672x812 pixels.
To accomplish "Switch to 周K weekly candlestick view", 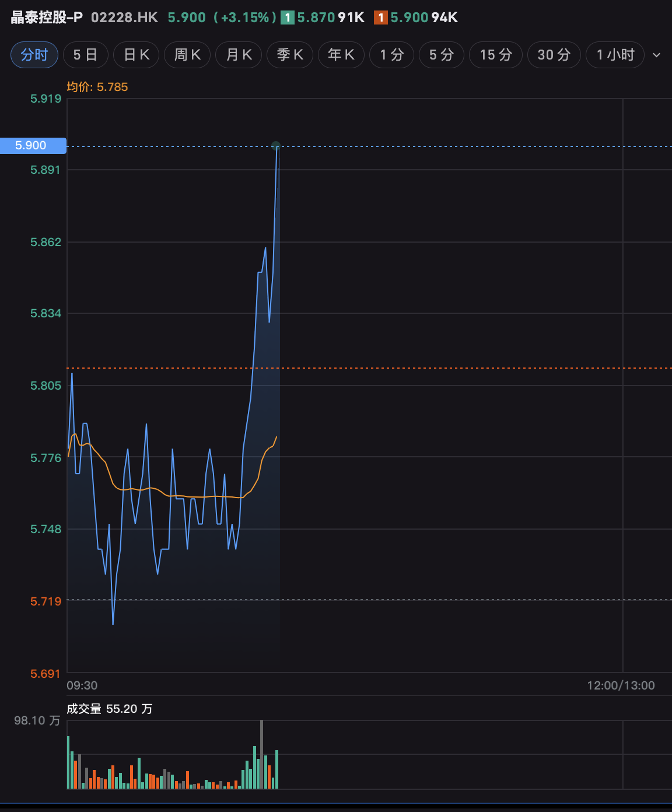I will tap(187, 55).
